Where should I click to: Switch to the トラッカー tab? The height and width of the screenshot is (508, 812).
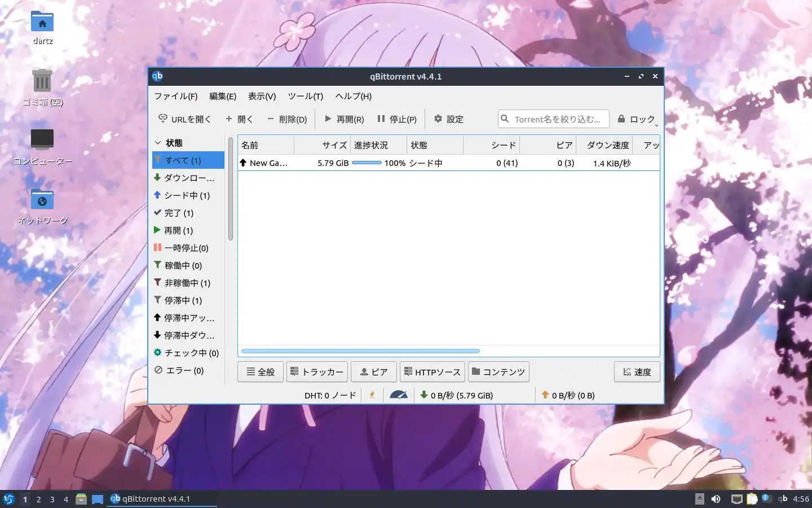pyautogui.click(x=317, y=372)
